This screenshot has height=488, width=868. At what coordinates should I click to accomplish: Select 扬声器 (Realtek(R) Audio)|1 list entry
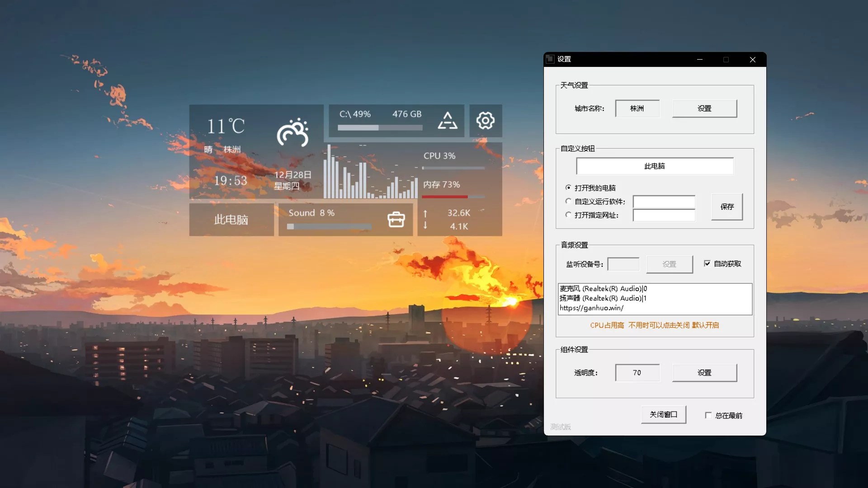pos(603,298)
